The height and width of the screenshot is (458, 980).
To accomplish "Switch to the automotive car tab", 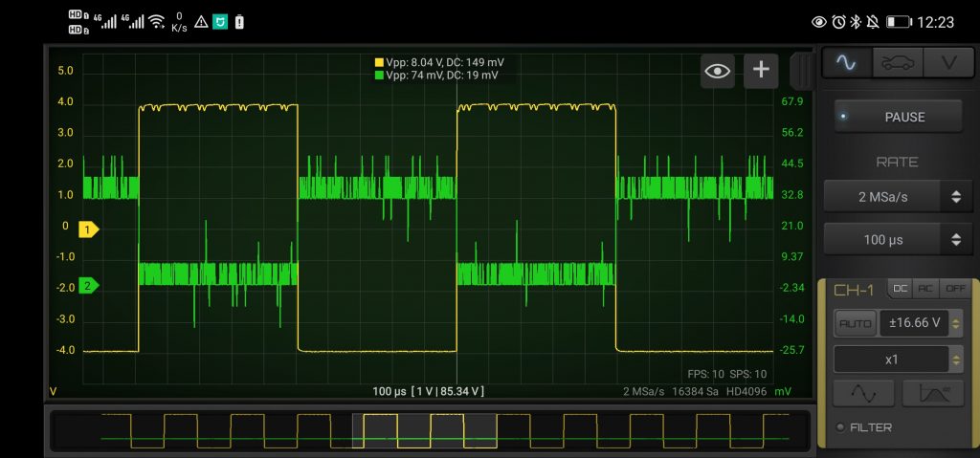I will click(897, 62).
